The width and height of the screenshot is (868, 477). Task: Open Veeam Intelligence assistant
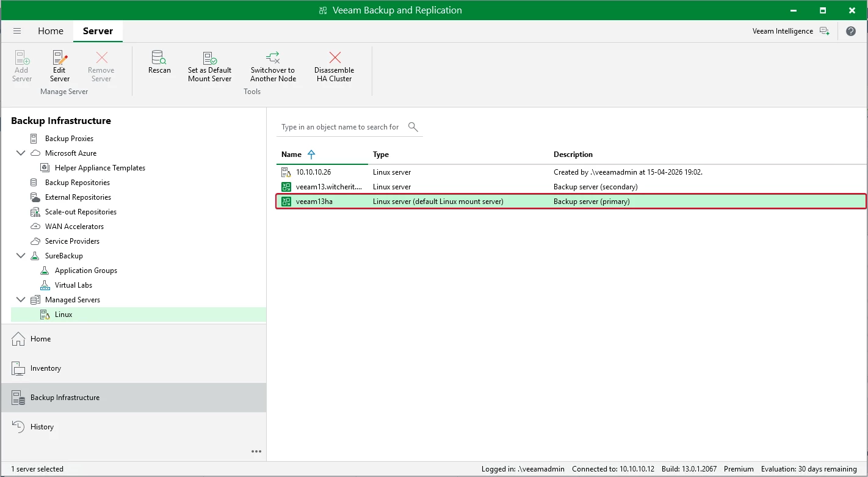[x=790, y=31]
